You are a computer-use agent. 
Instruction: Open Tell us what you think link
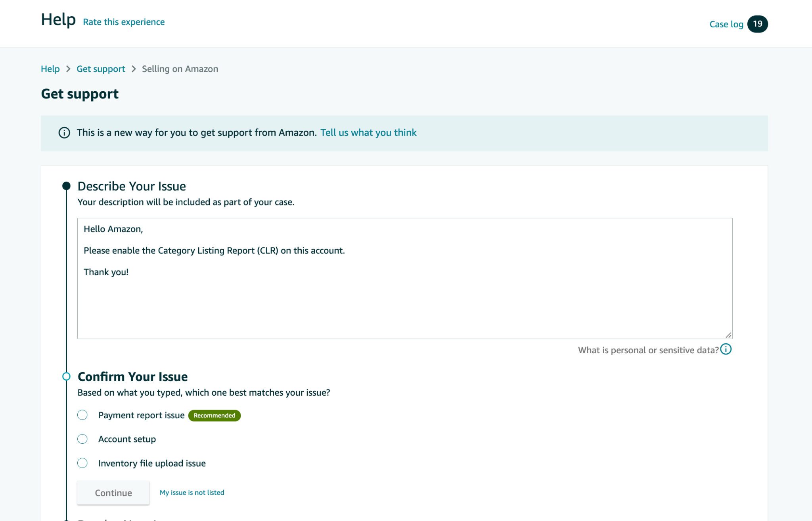[x=368, y=133]
